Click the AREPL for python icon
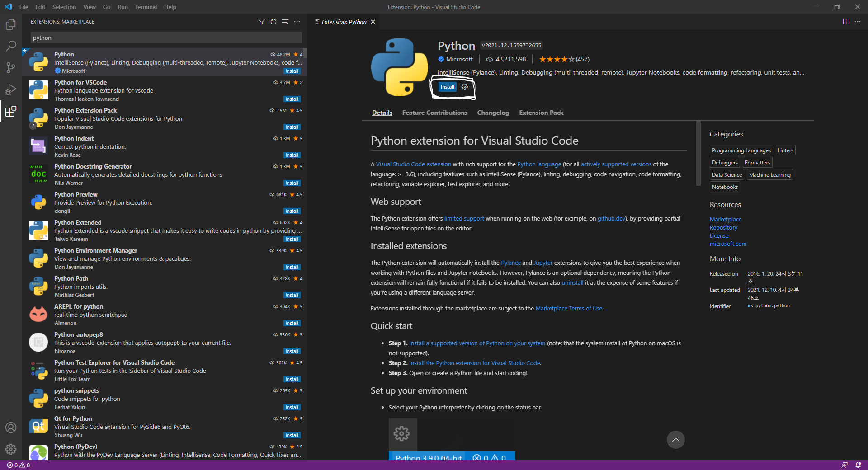868x470 pixels. pyautogui.click(x=38, y=314)
